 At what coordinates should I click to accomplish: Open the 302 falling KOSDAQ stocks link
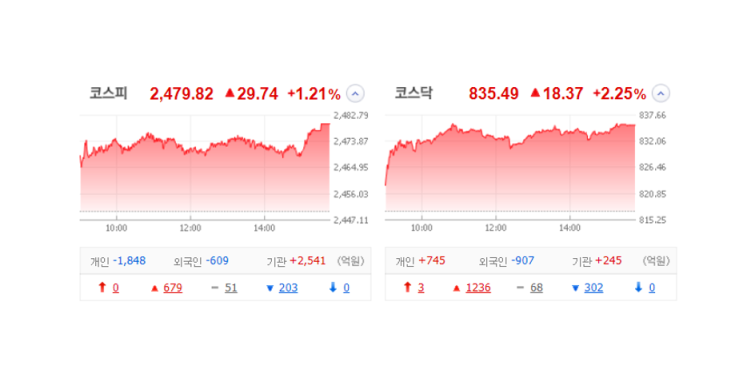click(593, 288)
